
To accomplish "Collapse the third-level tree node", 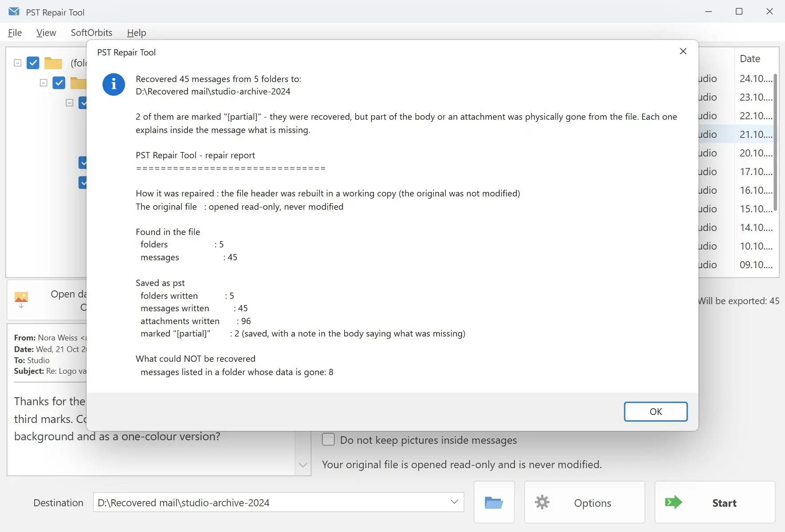I will coord(70,103).
